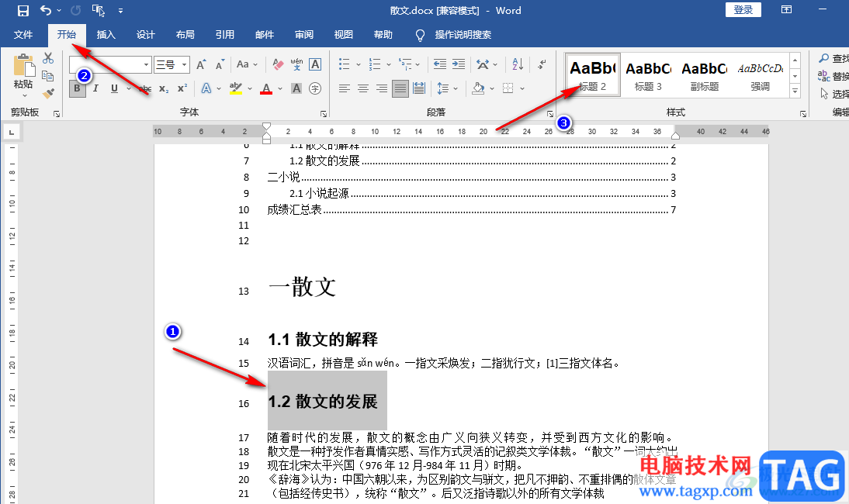Apply the 标题 3 heading style
Viewport: 849px width, 504px height.
[648, 75]
